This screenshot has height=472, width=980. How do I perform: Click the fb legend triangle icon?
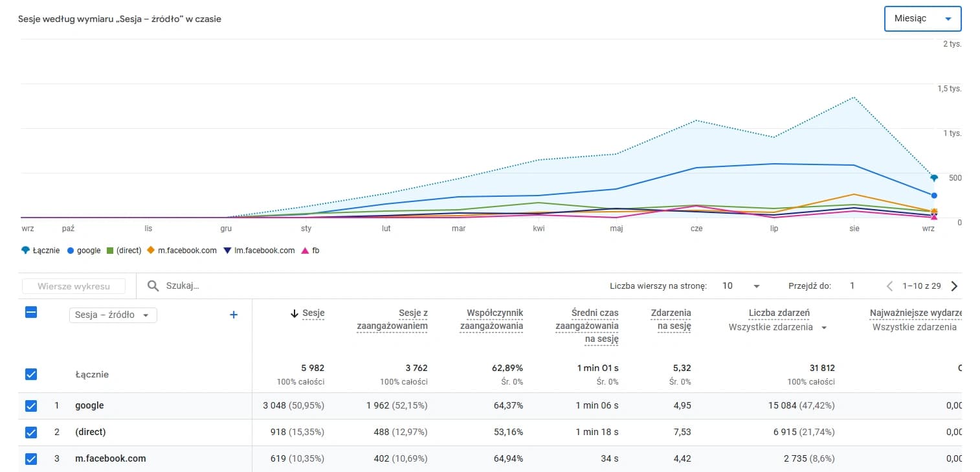tap(305, 251)
